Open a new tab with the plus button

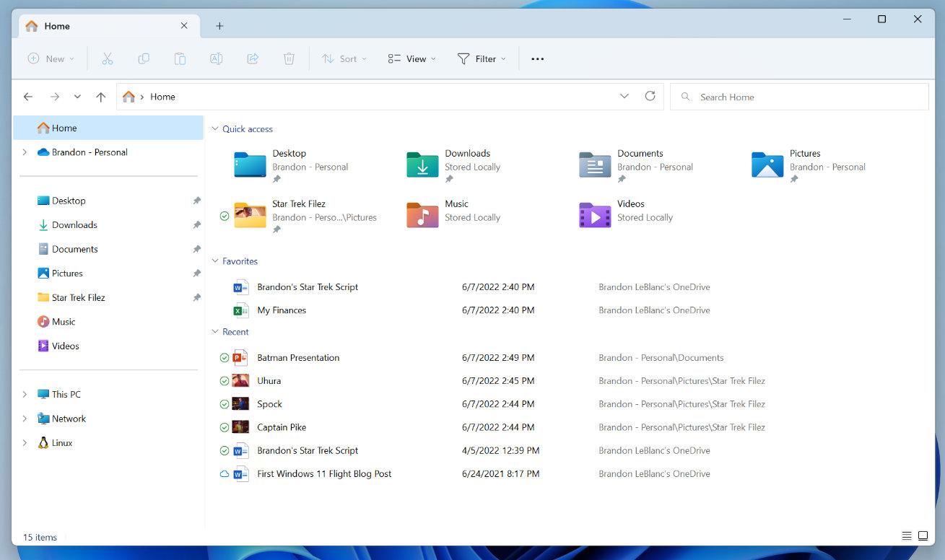coord(219,25)
